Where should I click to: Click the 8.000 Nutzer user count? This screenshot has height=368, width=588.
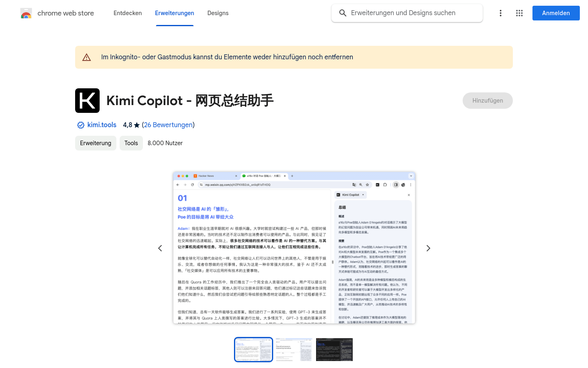pyautogui.click(x=165, y=143)
